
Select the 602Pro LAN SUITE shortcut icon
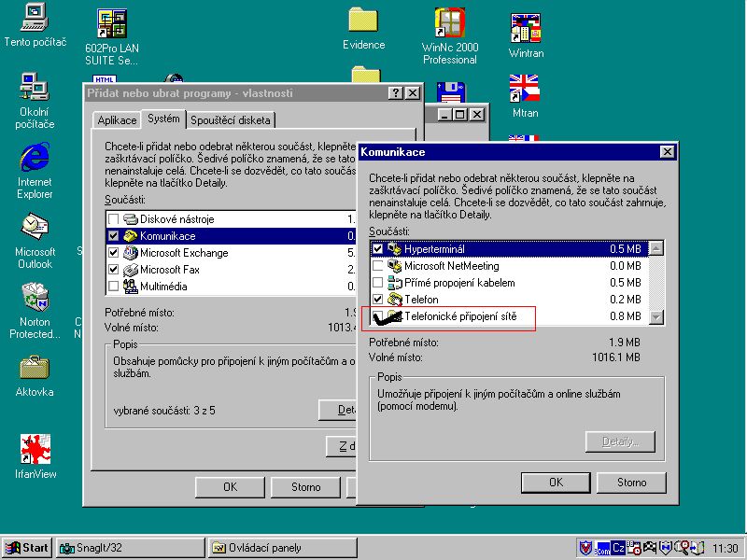coord(112,23)
